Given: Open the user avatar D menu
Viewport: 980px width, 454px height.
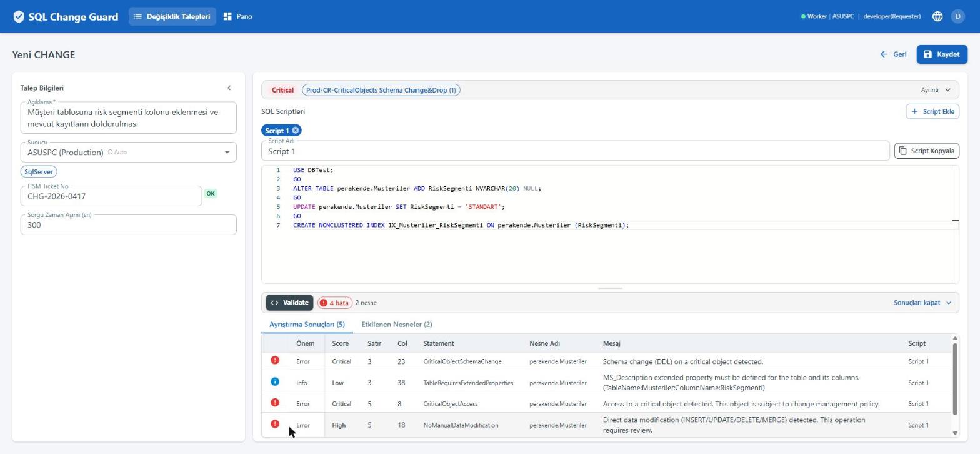Looking at the screenshot, I should (x=957, y=17).
